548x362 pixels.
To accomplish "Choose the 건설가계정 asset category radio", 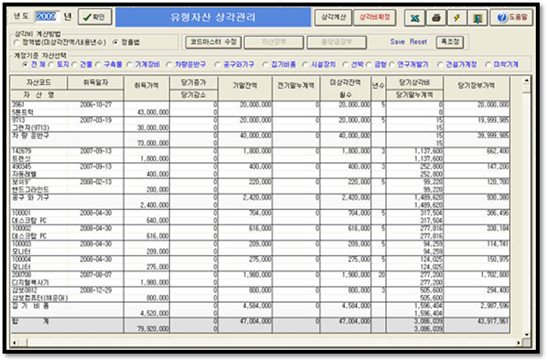I will 440,65.
